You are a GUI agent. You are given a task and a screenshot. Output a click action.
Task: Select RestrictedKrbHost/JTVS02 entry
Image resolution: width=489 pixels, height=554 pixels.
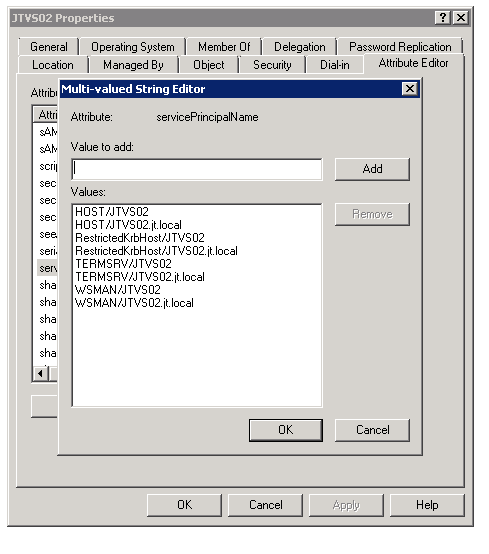140,238
